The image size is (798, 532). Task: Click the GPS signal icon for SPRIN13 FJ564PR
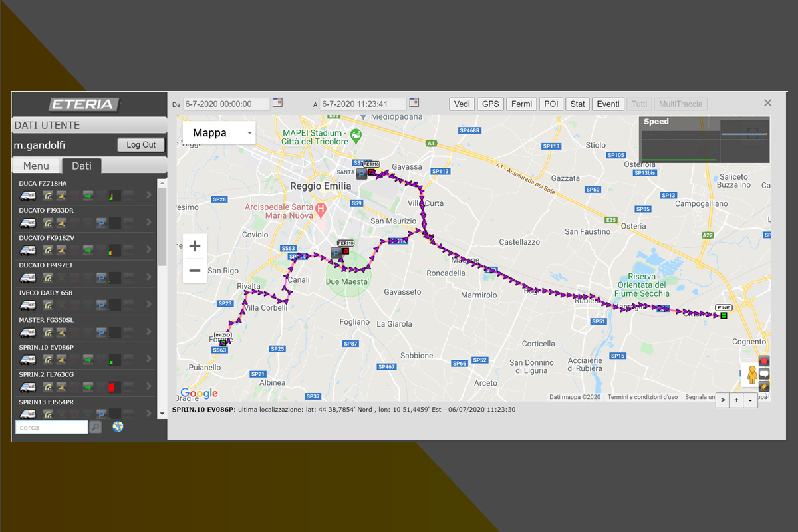pos(48,414)
